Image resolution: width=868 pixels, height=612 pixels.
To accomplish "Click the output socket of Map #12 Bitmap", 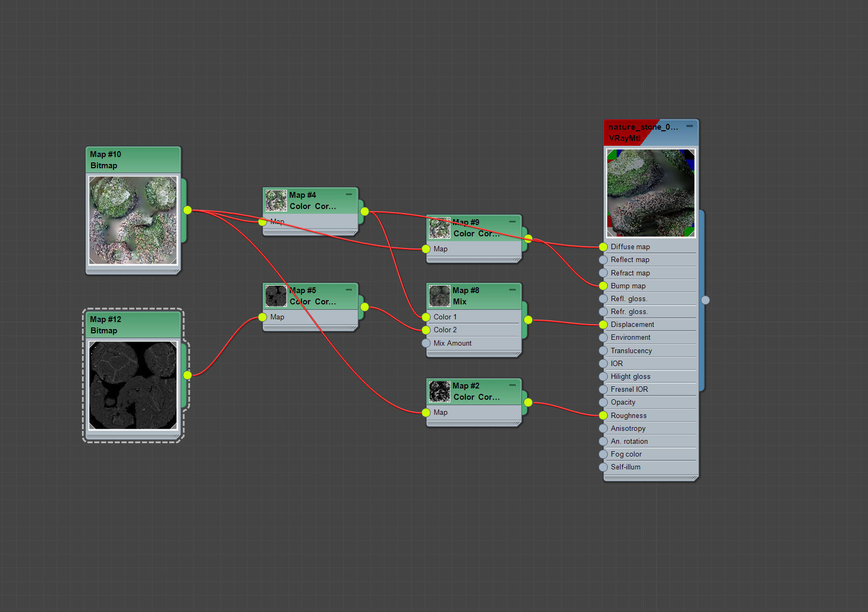I will [187, 375].
